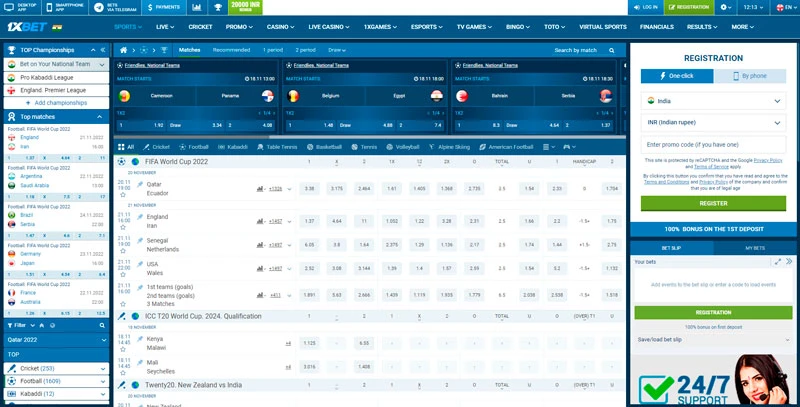Switch to the Recommended tab
800x407 pixels.
(x=231, y=50)
